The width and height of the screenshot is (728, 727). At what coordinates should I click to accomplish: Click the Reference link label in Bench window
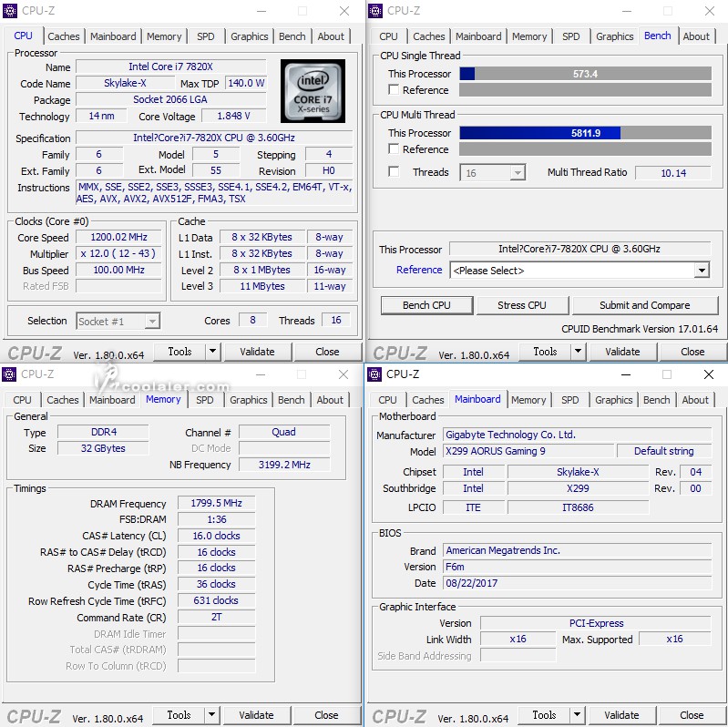coord(419,270)
